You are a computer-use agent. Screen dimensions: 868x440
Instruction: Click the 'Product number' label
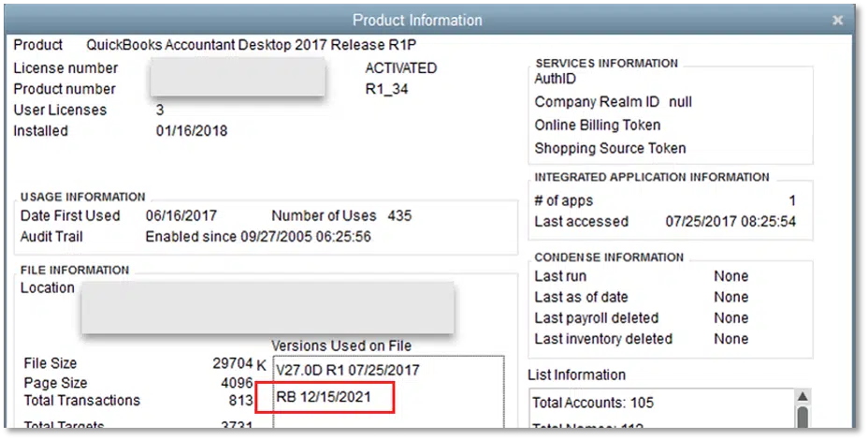tap(65, 89)
